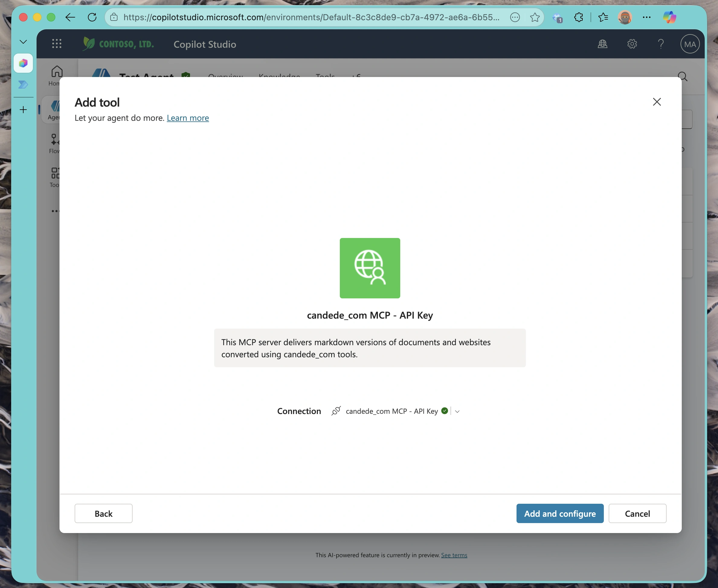Select the Power Automate icon in the dock sidebar
The height and width of the screenshot is (588, 718).
coord(23,85)
